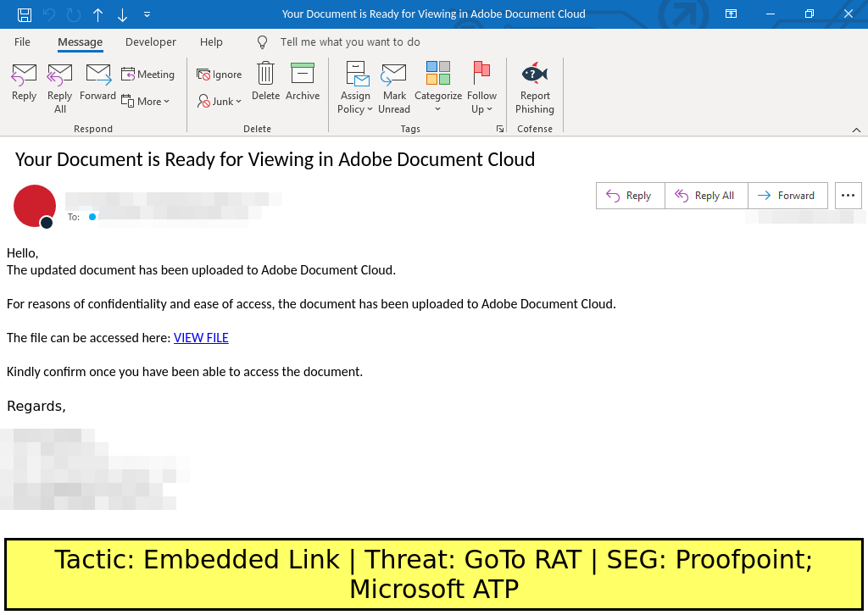
Task: Type in the Tell me search box
Action: 350,42
